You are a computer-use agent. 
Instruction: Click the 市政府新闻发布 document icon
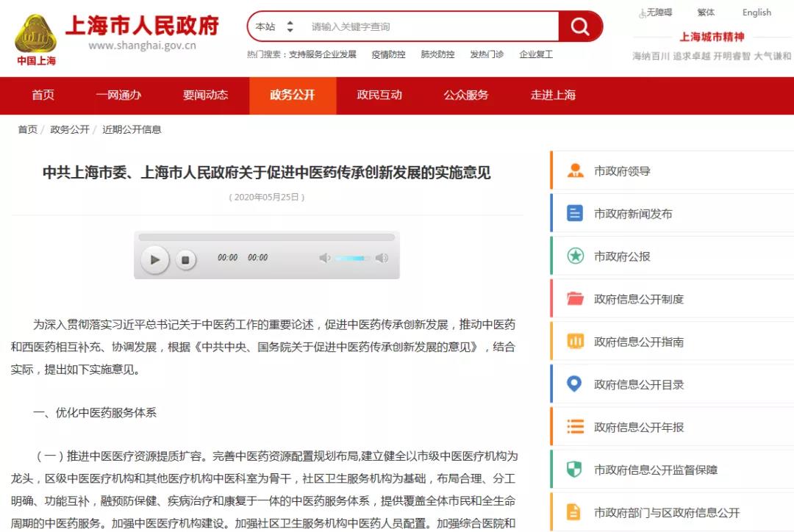[x=575, y=214]
